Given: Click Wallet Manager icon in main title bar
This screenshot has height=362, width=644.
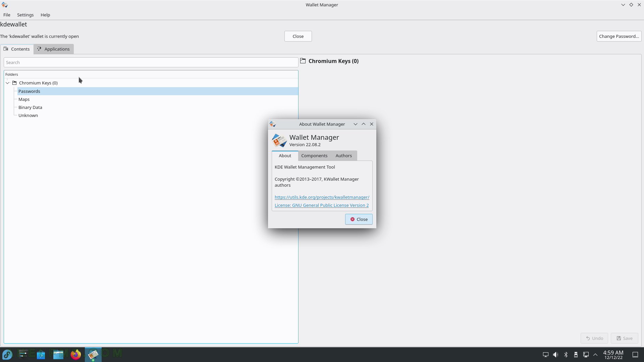Looking at the screenshot, I should [5, 5].
